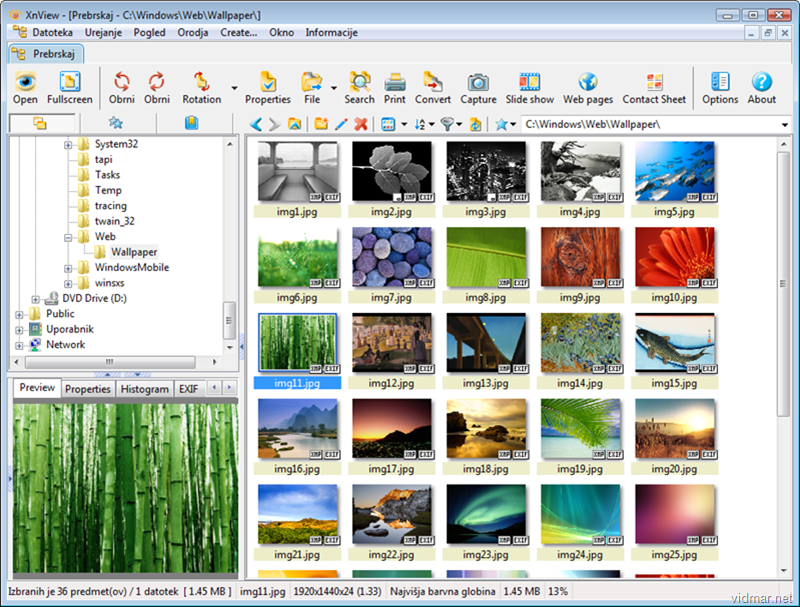Screen dimensions: 800x607
Task: Create a Contact Sheet
Action: [654, 88]
